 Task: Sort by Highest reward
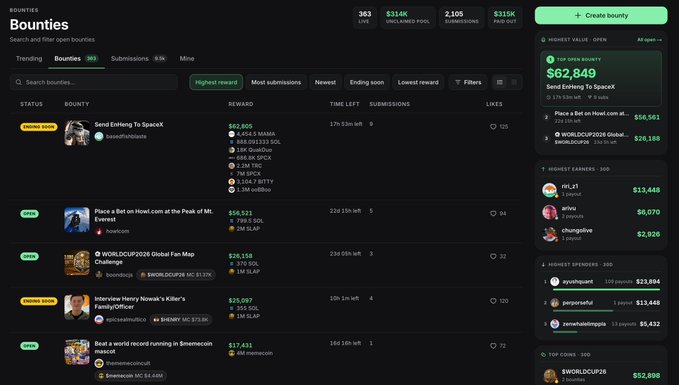pos(216,82)
